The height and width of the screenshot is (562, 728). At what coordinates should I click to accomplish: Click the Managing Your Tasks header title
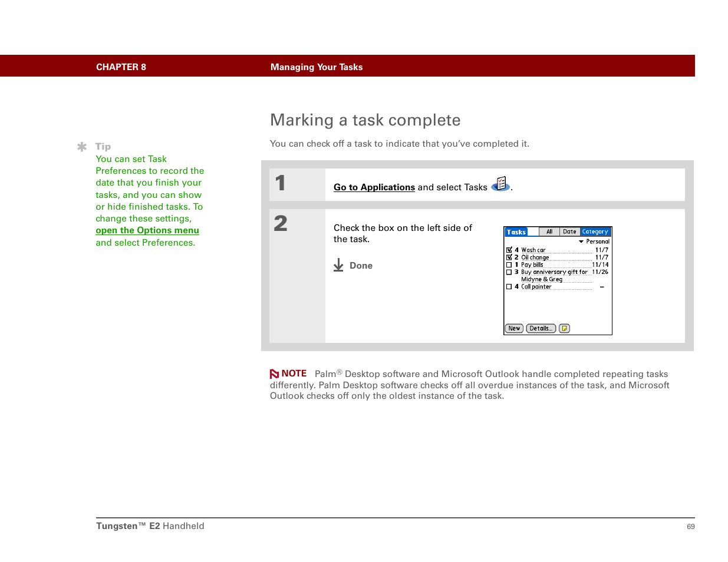(317, 67)
